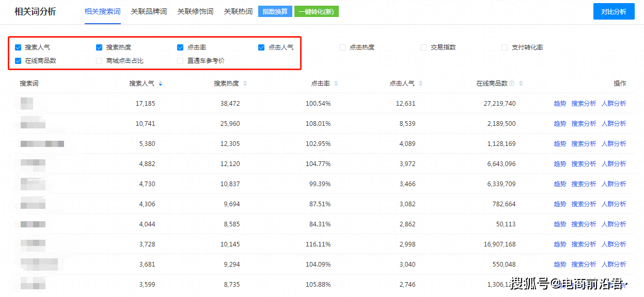This screenshot has height=297, width=644.
Task: Sort the 搜索人气 column using its sort arrows
Action: point(160,82)
